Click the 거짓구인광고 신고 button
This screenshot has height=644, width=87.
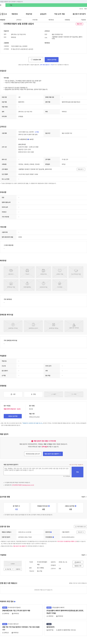pyautogui.click(x=81, y=526)
